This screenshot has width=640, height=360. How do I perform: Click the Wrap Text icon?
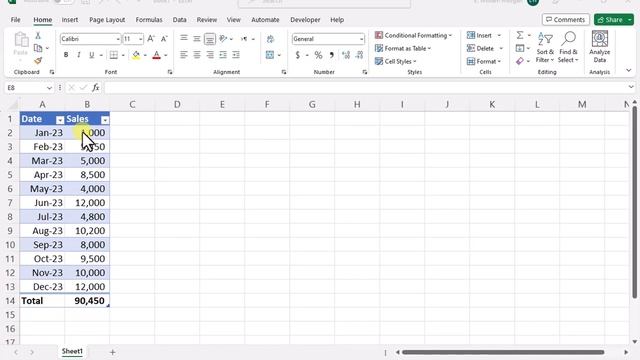pos(270,39)
